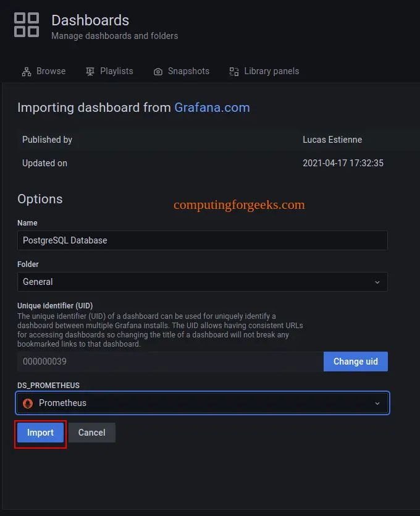Click the Dashboards grid icon
This screenshot has width=420, height=516.
click(27, 25)
